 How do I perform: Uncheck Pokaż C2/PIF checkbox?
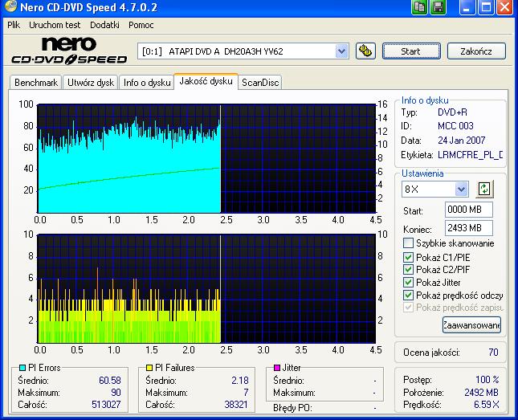(x=408, y=269)
